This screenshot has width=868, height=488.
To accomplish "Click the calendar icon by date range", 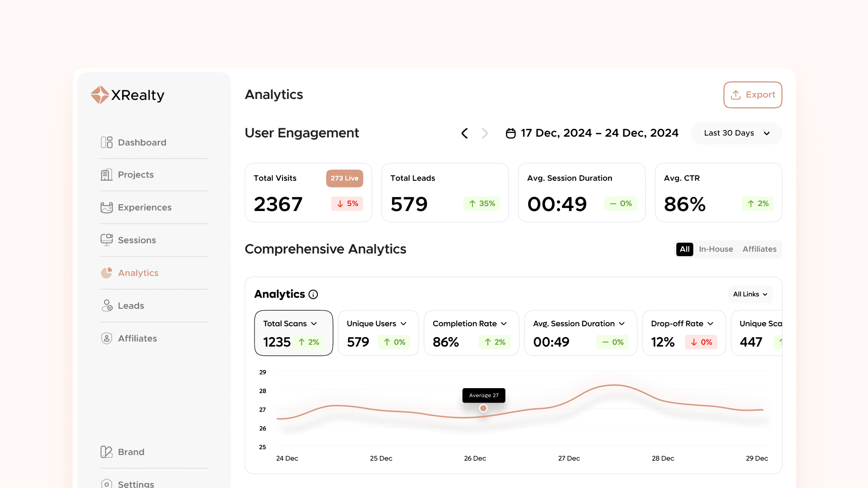I will point(510,133).
